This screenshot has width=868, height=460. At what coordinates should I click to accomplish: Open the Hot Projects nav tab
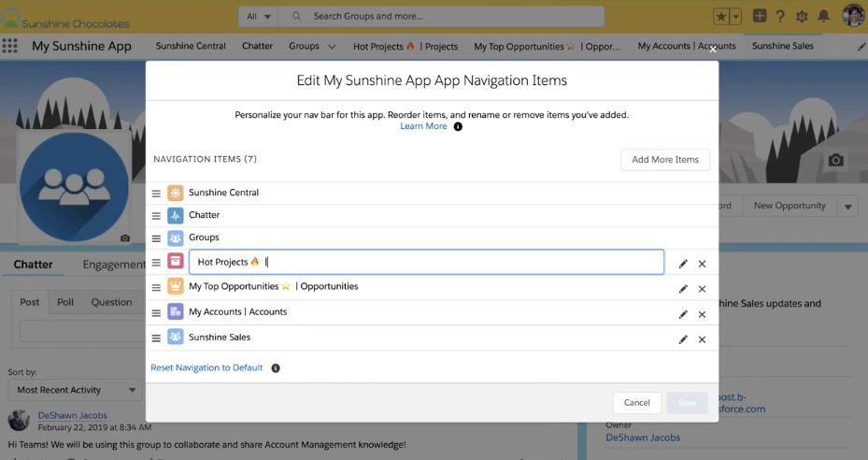tap(406, 47)
